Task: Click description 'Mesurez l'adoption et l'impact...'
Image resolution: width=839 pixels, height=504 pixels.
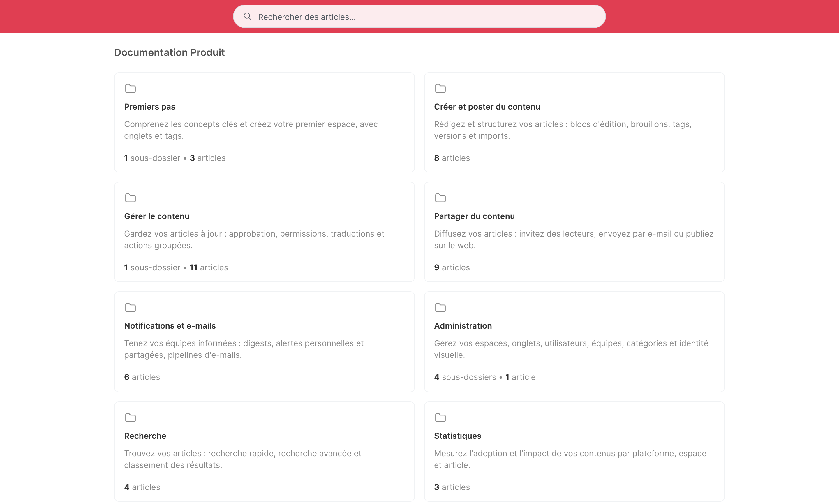Action: tap(570, 459)
